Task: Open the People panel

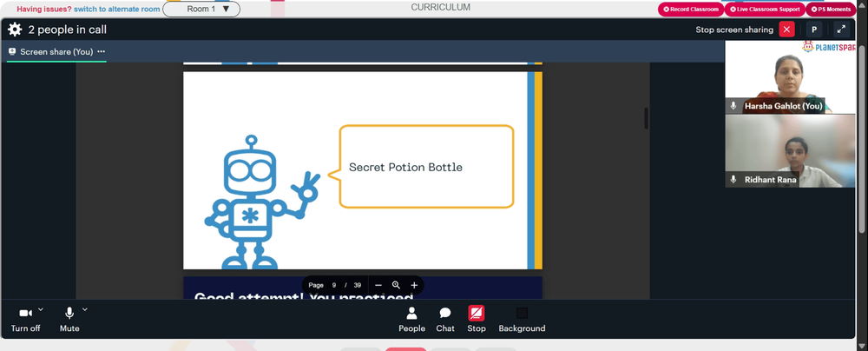Action: (x=411, y=320)
